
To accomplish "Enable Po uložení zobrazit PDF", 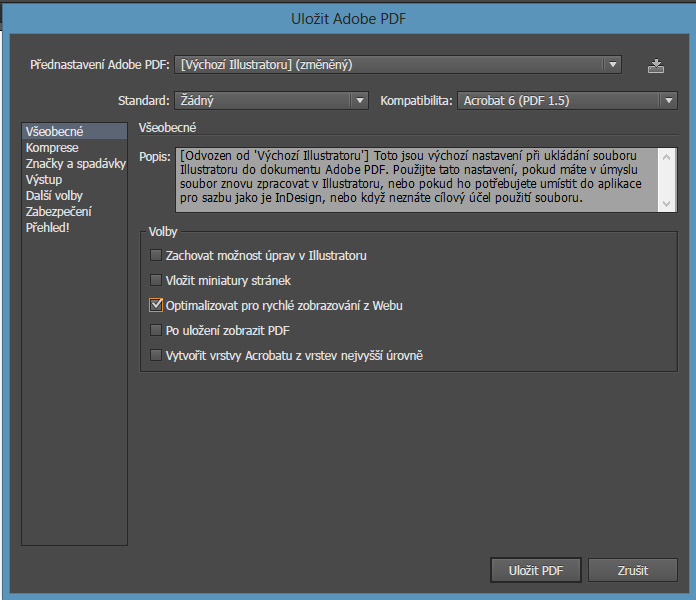I will pyautogui.click(x=156, y=330).
